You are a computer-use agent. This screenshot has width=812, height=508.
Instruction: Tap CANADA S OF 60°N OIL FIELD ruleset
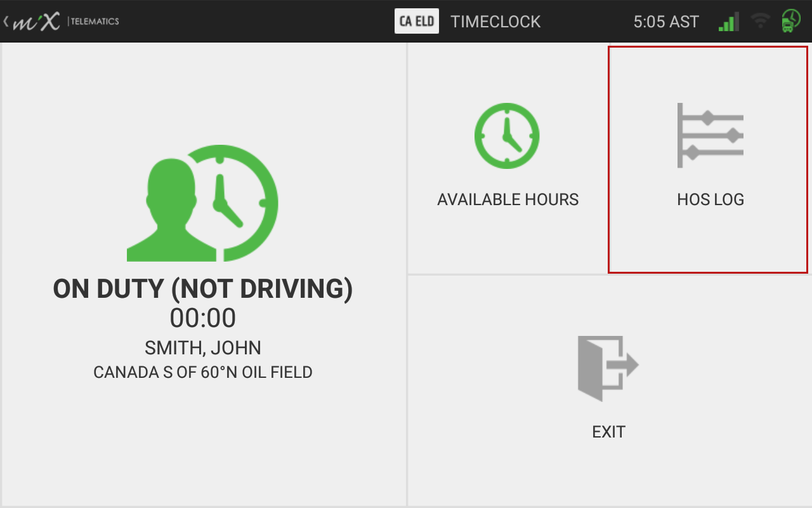point(203,372)
